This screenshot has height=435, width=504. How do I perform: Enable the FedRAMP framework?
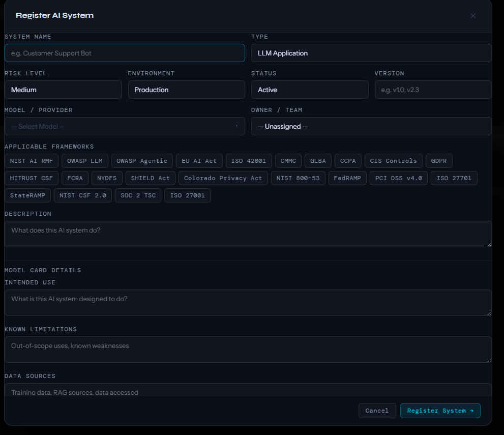coord(347,178)
